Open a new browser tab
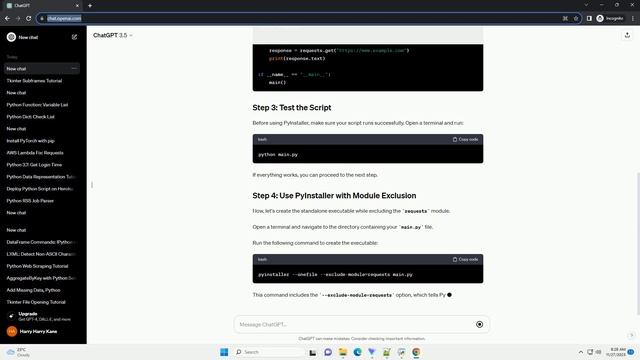The width and height of the screenshot is (640, 360). click(90, 6)
